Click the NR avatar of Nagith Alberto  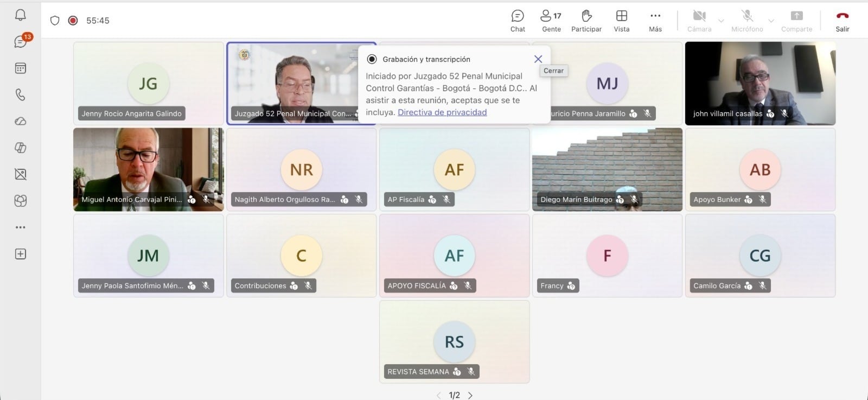(x=302, y=169)
